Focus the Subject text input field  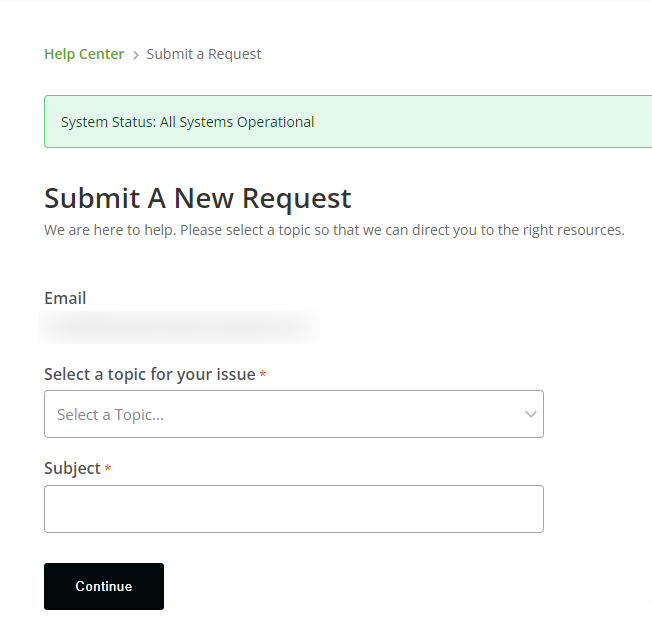(294, 509)
